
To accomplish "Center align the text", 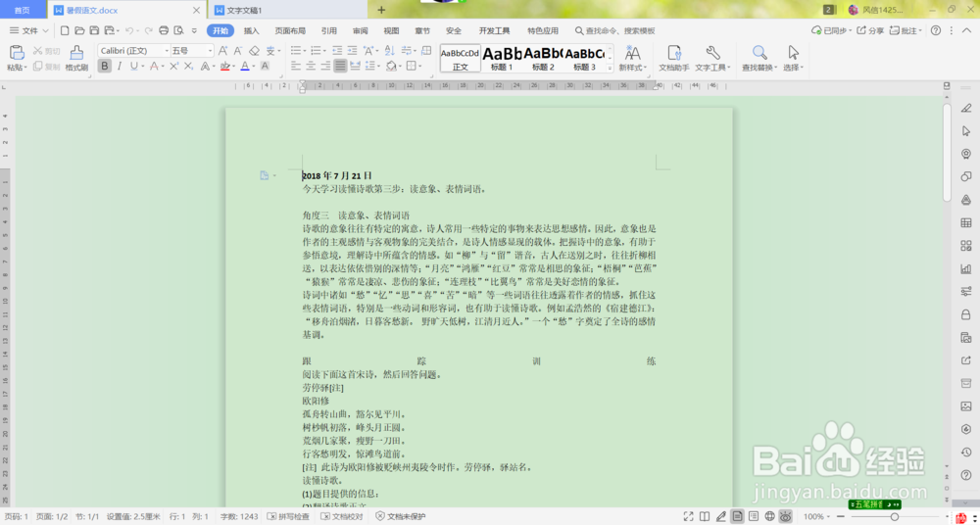I will 311,66.
